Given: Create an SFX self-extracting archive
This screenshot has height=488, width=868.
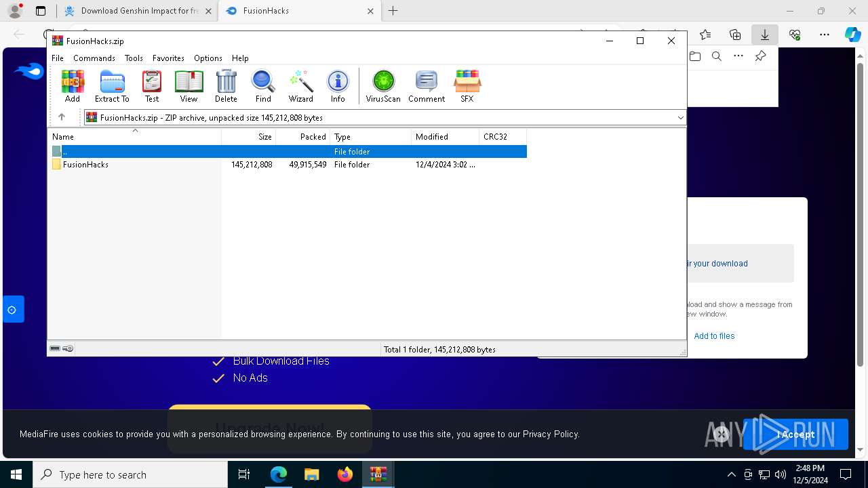Looking at the screenshot, I should point(467,86).
